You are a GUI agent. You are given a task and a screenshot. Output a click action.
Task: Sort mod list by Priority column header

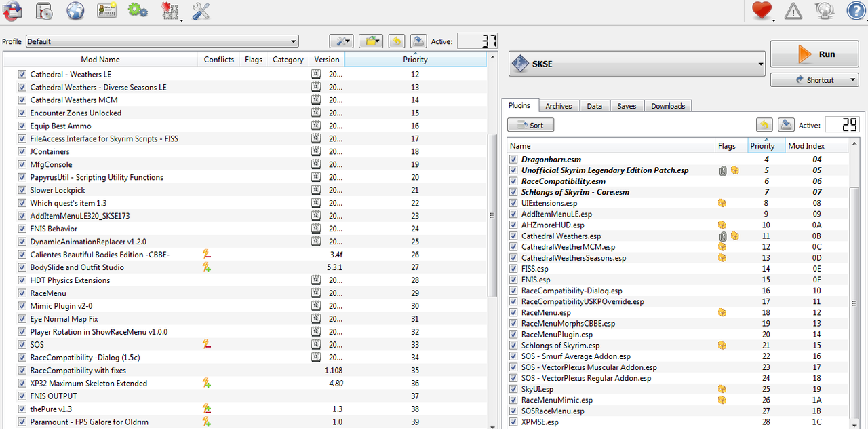[415, 60]
